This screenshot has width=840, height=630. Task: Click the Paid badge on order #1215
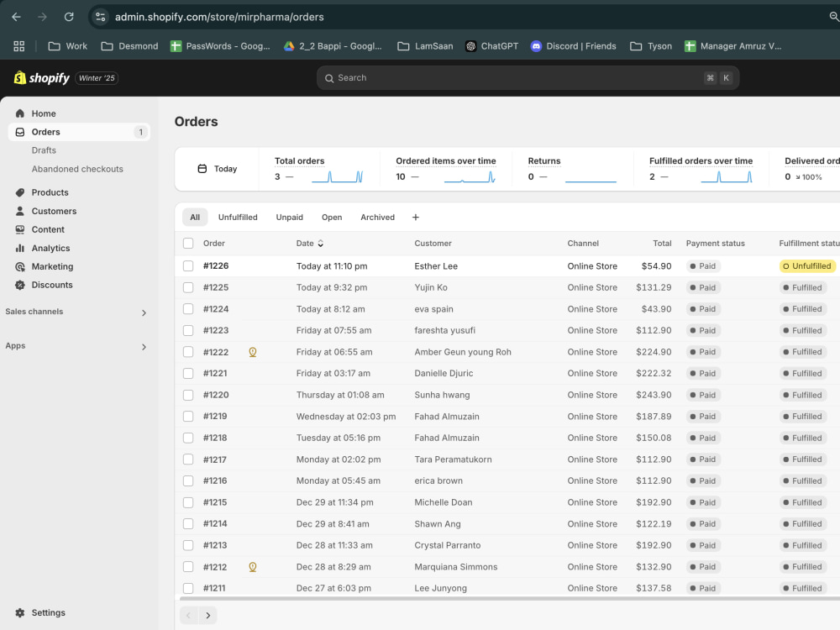(703, 502)
